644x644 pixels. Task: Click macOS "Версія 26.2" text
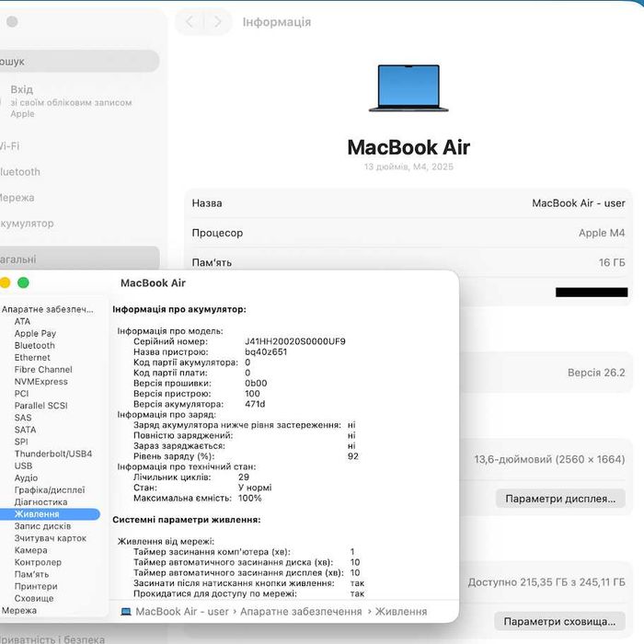point(596,373)
